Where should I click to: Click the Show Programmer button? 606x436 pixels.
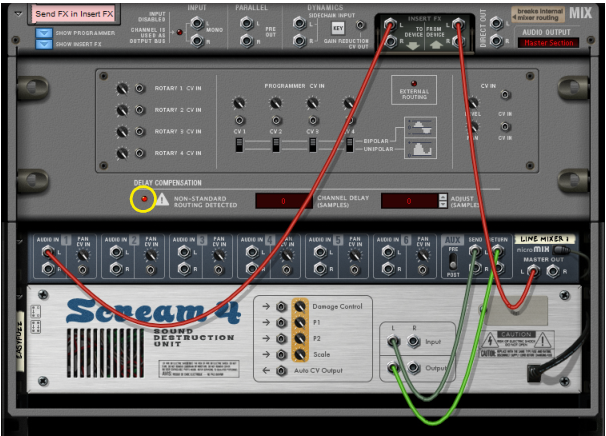pos(44,33)
